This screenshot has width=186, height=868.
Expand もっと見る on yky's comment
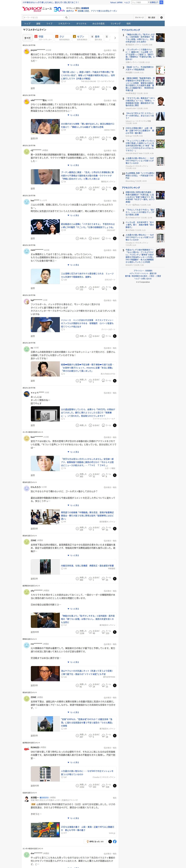[x=73, y=609]
